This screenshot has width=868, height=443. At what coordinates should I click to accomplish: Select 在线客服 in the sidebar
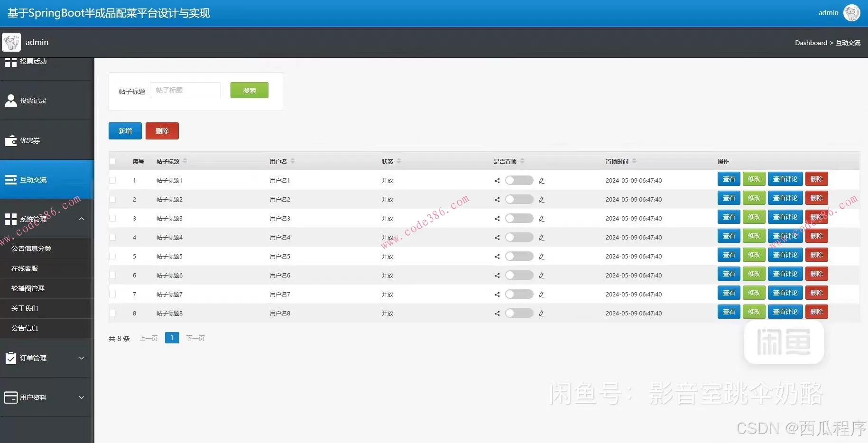coord(25,268)
